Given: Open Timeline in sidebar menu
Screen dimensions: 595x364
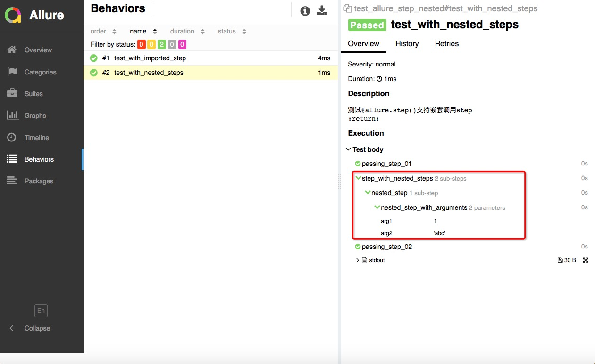Looking at the screenshot, I should pyautogui.click(x=37, y=138).
